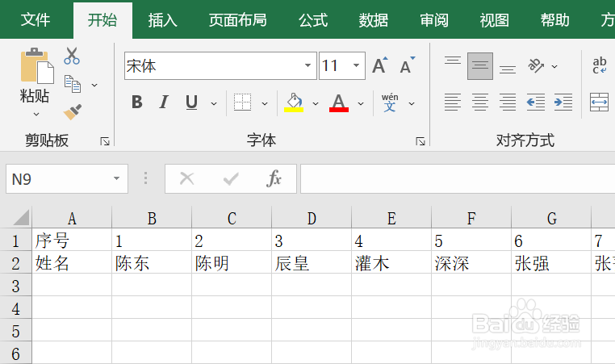
Task: Click Merge and Center icon
Action: pyautogui.click(x=600, y=103)
